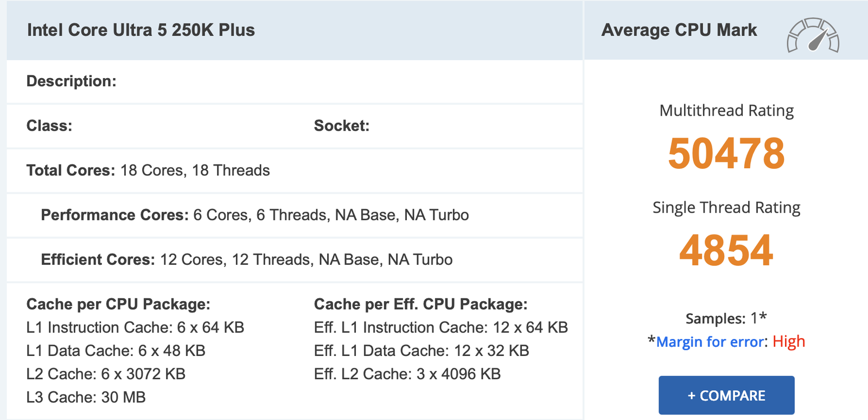This screenshot has width=868, height=420.
Task: Open the Margin for error link
Action: (710, 342)
